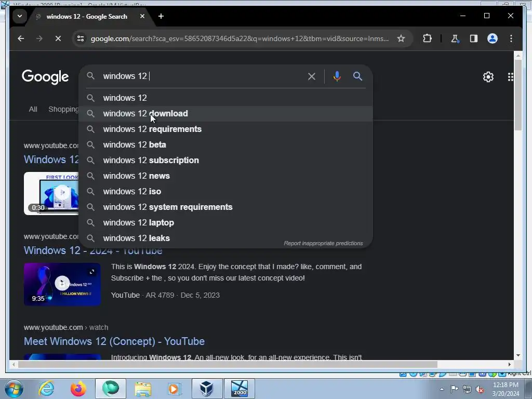Open site information icon in address bar

click(81, 38)
